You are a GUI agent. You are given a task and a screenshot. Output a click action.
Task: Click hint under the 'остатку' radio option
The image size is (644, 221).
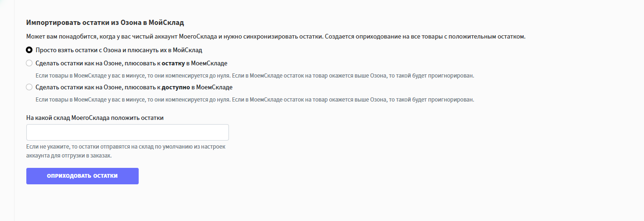(255, 75)
